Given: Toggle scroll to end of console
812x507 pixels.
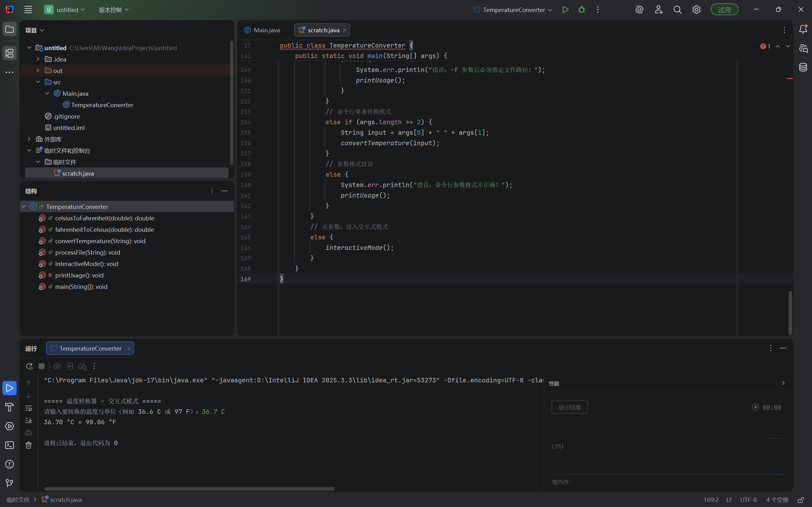Looking at the screenshot, I should [29, 420].
